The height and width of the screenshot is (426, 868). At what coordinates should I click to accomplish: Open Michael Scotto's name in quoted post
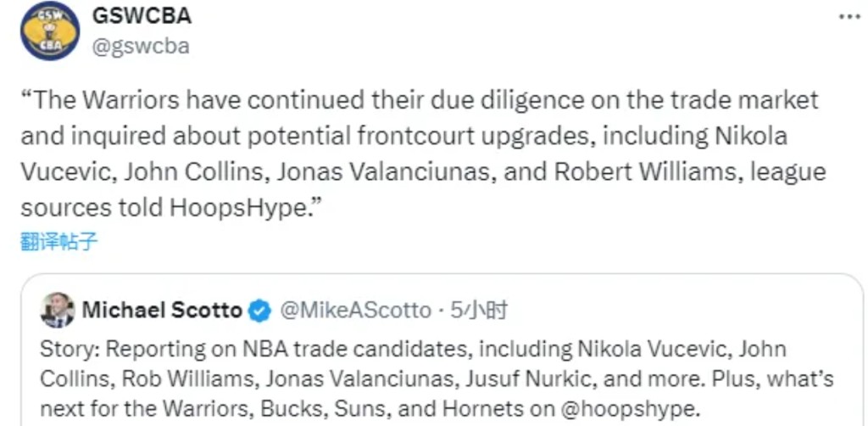pos(162,311)
